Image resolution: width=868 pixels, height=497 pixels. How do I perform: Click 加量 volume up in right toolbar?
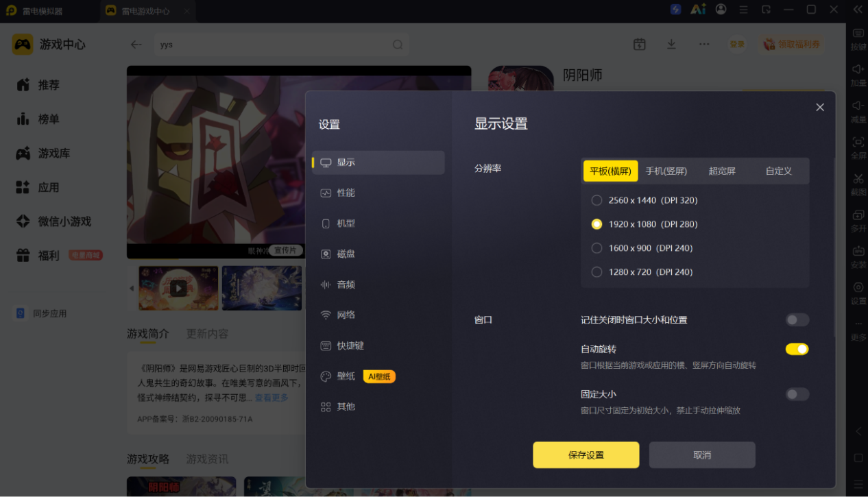coord(858,75)
